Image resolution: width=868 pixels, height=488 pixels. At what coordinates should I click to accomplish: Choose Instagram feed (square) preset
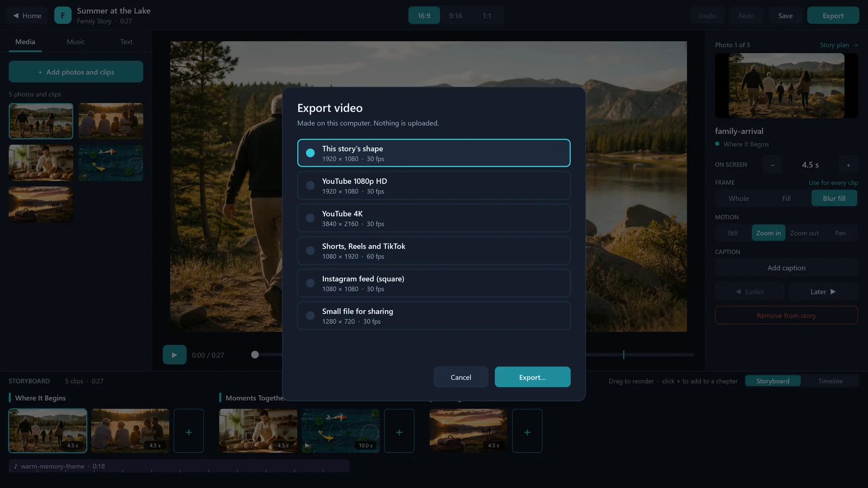point(433,283)
